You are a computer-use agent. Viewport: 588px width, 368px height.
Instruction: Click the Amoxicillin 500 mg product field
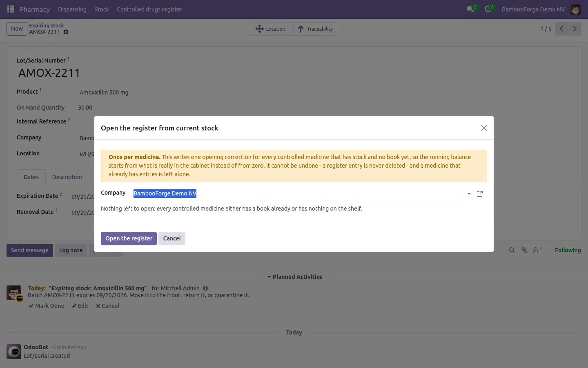104,92
